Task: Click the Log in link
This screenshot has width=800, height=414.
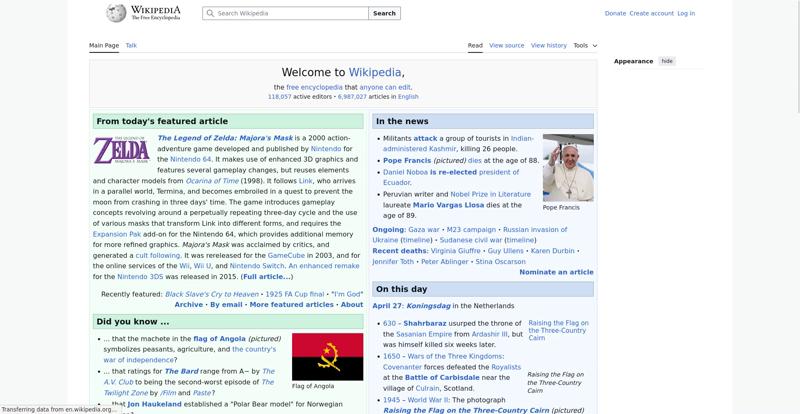Action: coord(686,13)
